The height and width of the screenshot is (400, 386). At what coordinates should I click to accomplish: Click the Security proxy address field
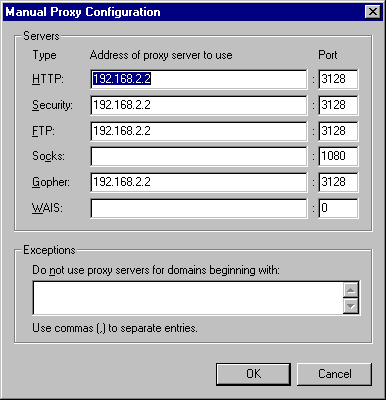[x=199, y=105]
